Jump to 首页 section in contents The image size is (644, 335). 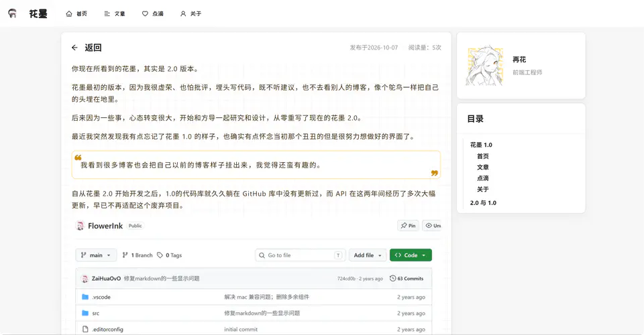point(482,156)
